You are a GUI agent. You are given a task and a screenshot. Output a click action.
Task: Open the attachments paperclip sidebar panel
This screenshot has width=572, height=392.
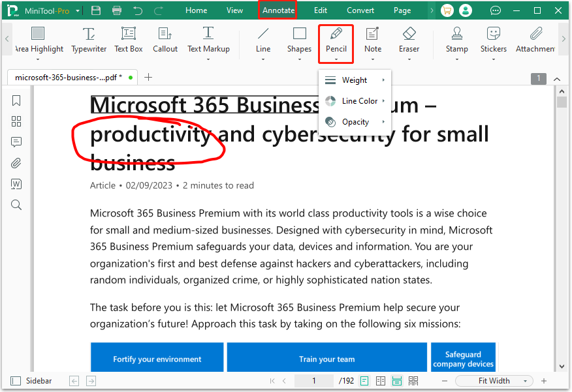pos(16,163)
